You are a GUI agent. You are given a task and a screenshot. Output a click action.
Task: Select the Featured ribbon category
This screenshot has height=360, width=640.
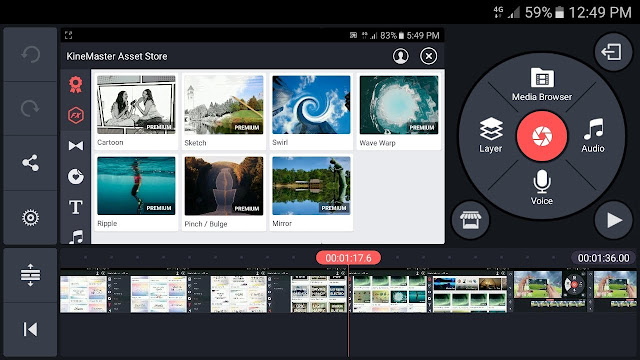76,85
